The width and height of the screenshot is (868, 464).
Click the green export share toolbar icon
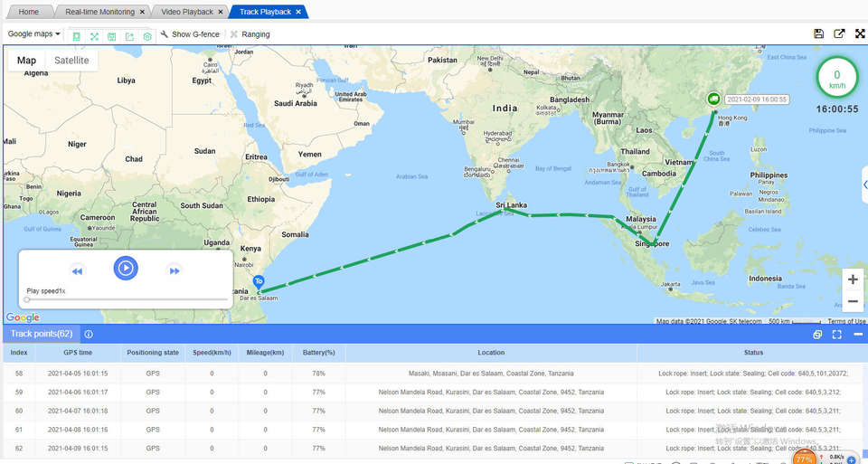pos(129,36)
